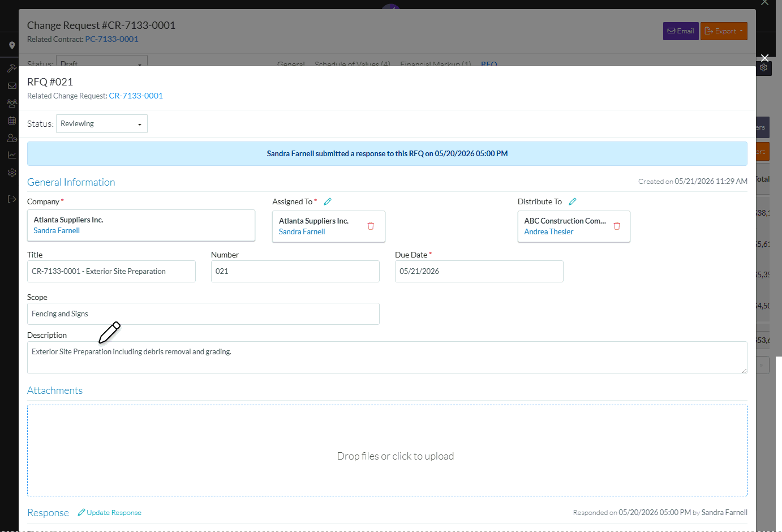
Task: Click the Atlanta Suppliers Inc. name in Assigned To
Action: 313,221
